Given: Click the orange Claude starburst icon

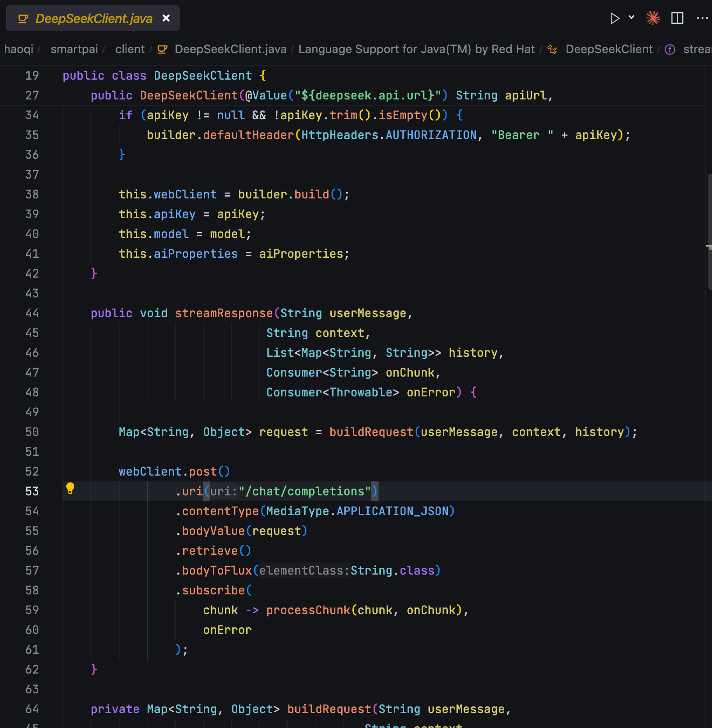Looking at the screenshot, I should click(653, 18).
